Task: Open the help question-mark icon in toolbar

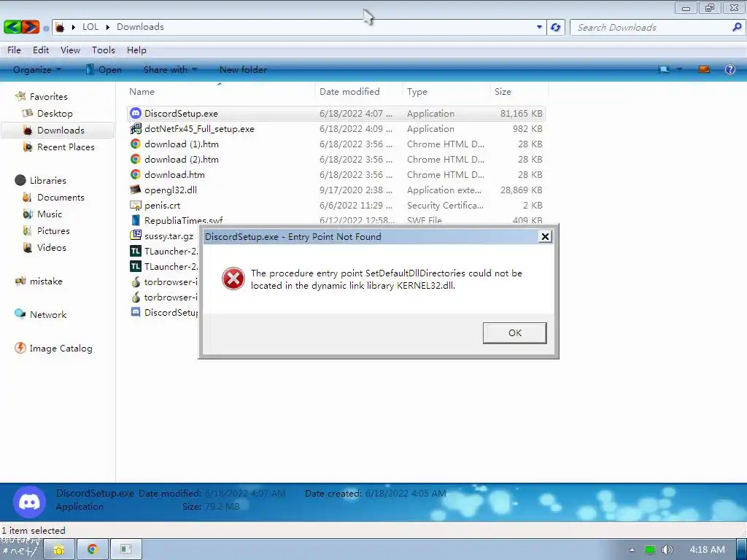Action: [729, 69]
